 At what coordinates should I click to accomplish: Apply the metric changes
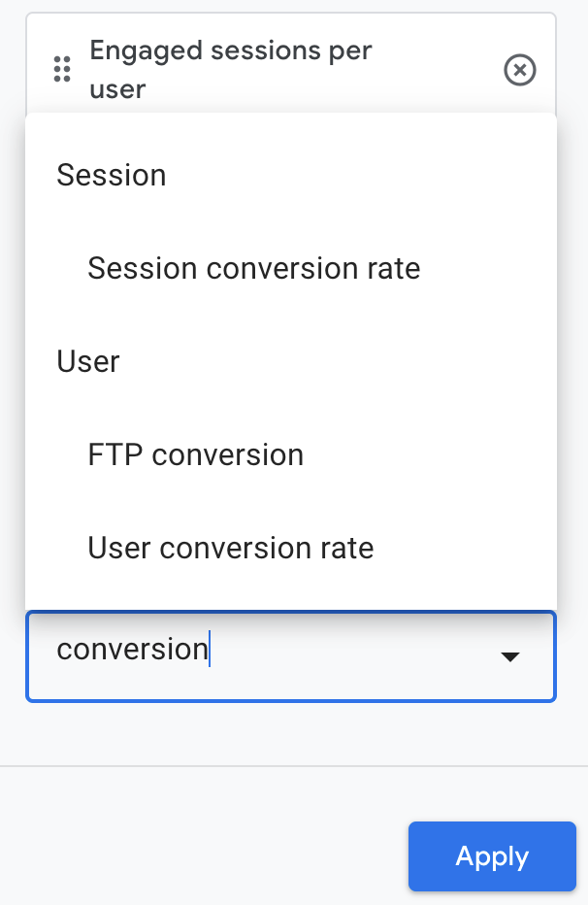tap(492, 856)
